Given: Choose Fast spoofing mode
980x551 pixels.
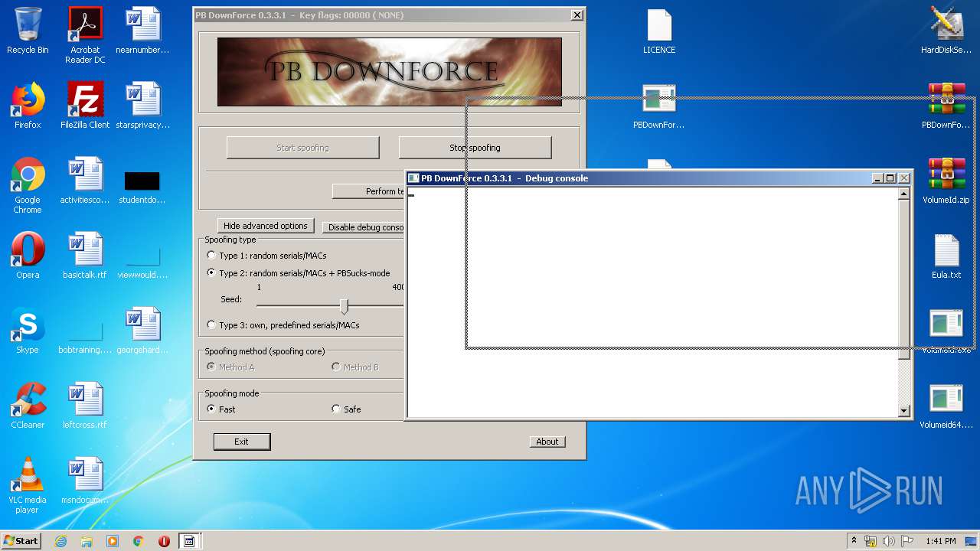Looking at the screenshot, I should (220, 409).
